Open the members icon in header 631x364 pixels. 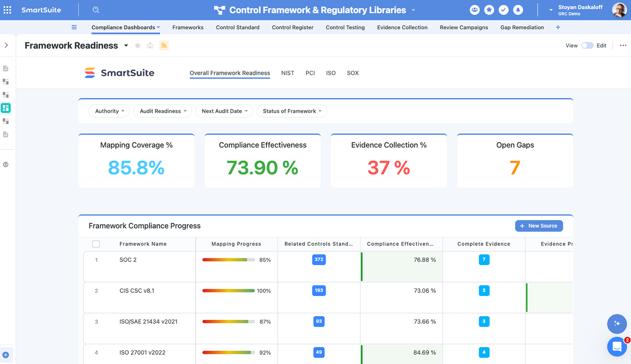pos(475,10)
